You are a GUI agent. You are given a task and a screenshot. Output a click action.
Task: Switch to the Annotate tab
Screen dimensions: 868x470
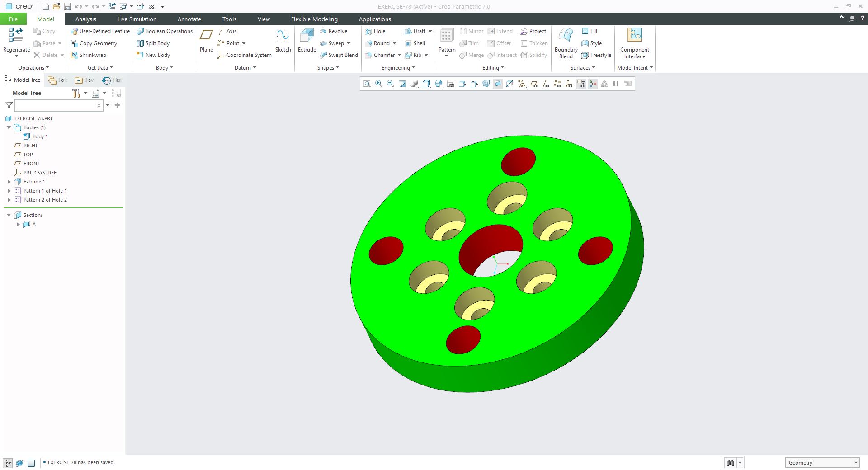[189, 19]
